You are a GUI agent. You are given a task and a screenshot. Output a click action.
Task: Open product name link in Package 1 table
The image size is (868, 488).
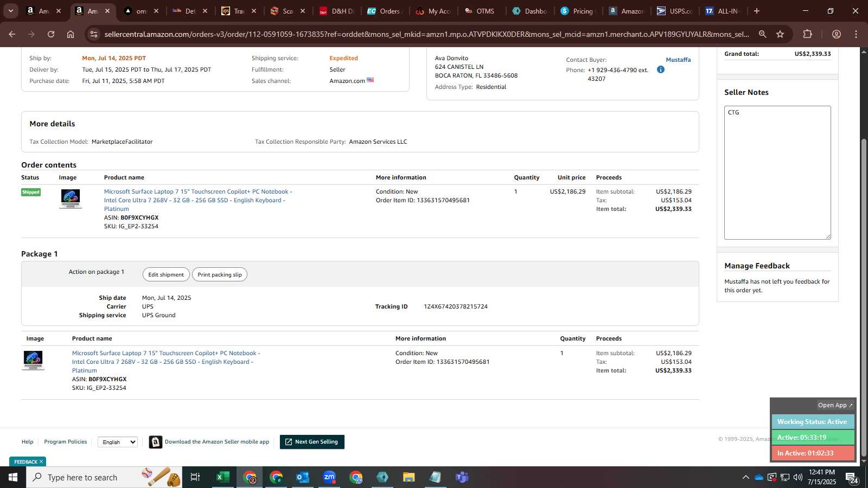click(x=166, y=362)
